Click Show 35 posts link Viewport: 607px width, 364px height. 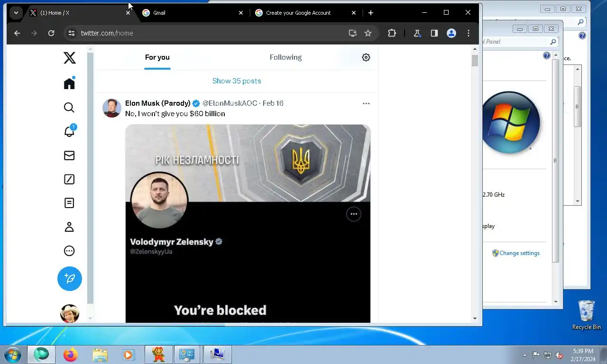point(237,81)
